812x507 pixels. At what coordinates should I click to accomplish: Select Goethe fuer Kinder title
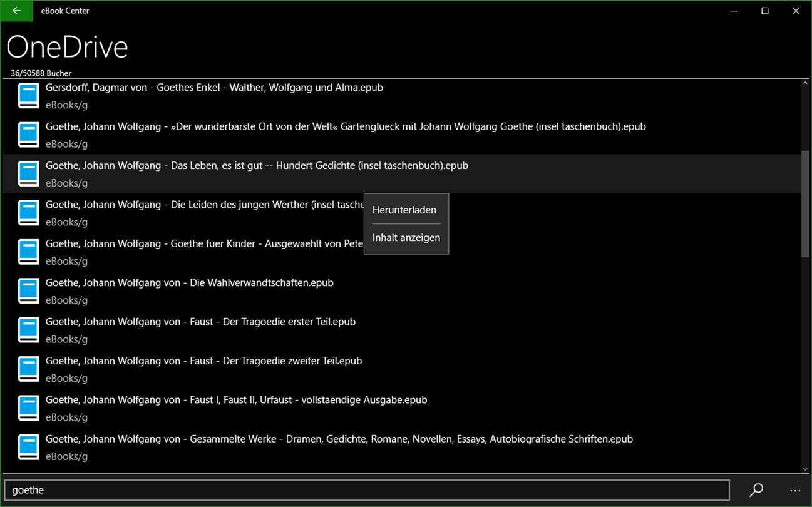tap(205, 243)
